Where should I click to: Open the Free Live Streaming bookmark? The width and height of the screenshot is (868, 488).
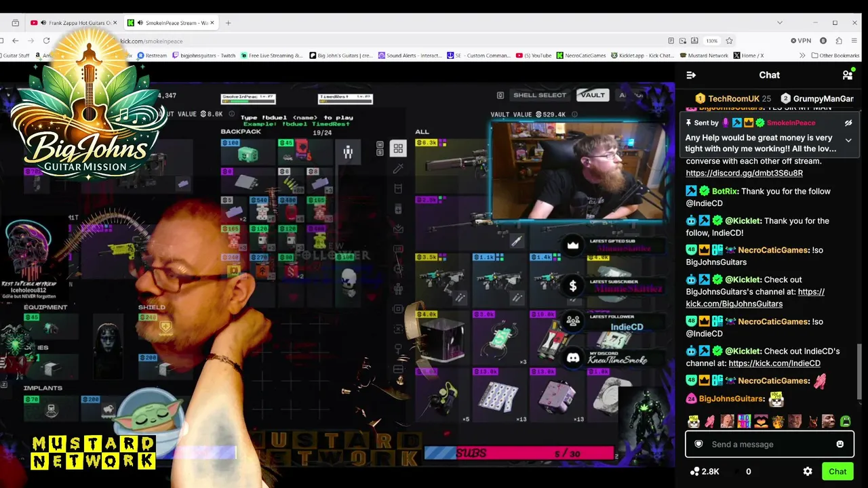pyautogui.click(x=271, y=56)
